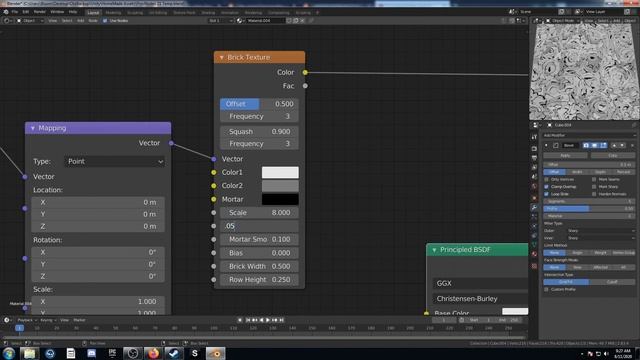Open the Material properties tab icon
The image size is (640, 360).
534,253
